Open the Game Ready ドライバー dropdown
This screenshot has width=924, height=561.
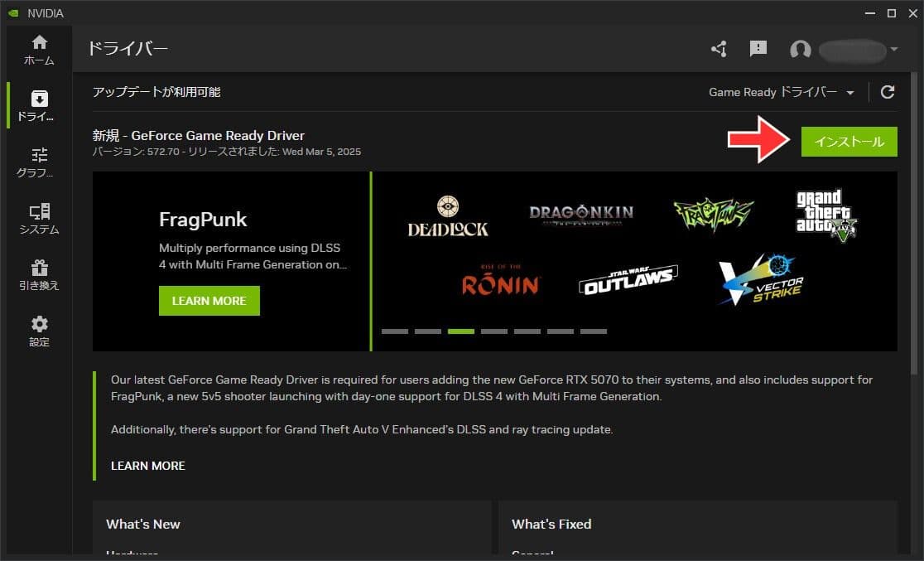pos(782,92)
